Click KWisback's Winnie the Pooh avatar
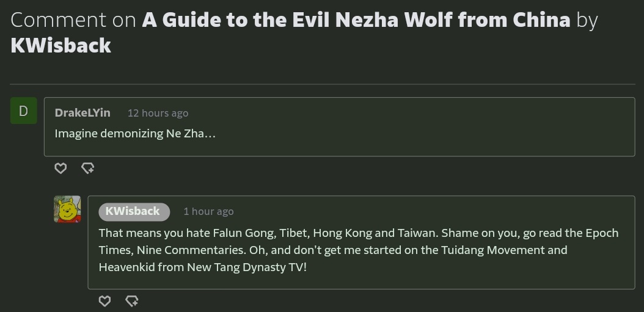 [x=67, y=209]
